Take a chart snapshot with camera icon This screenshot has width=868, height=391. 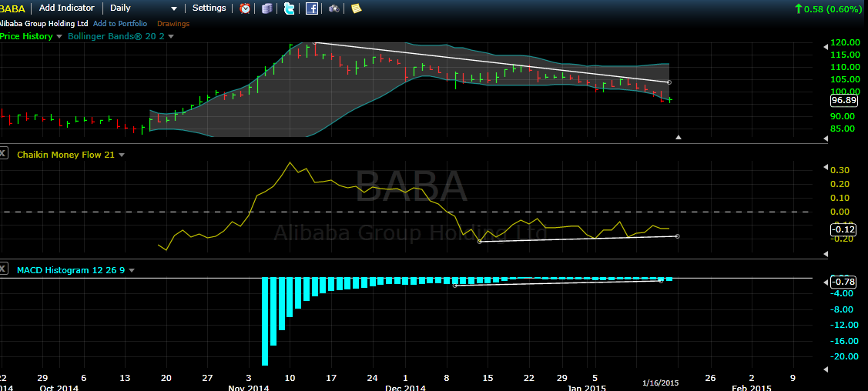[x=333, y=8]
